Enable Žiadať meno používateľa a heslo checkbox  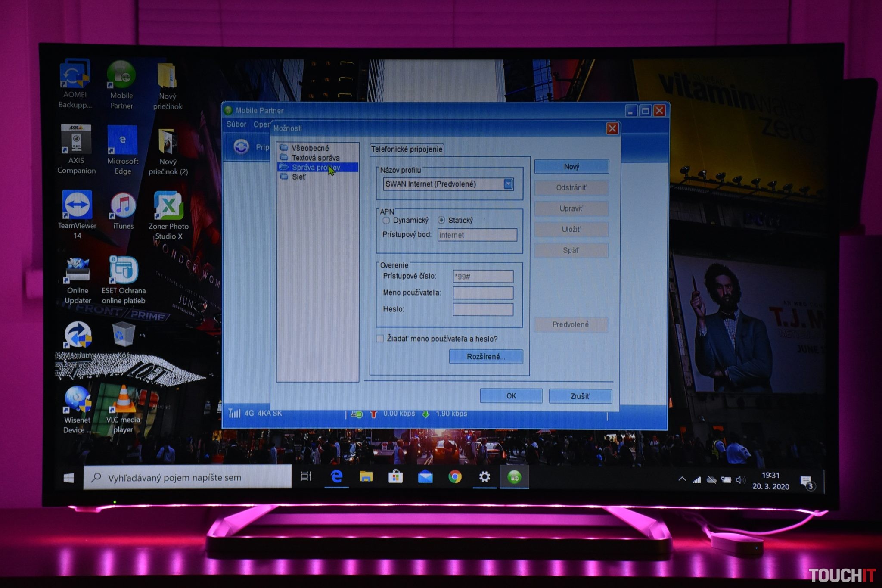380,339
